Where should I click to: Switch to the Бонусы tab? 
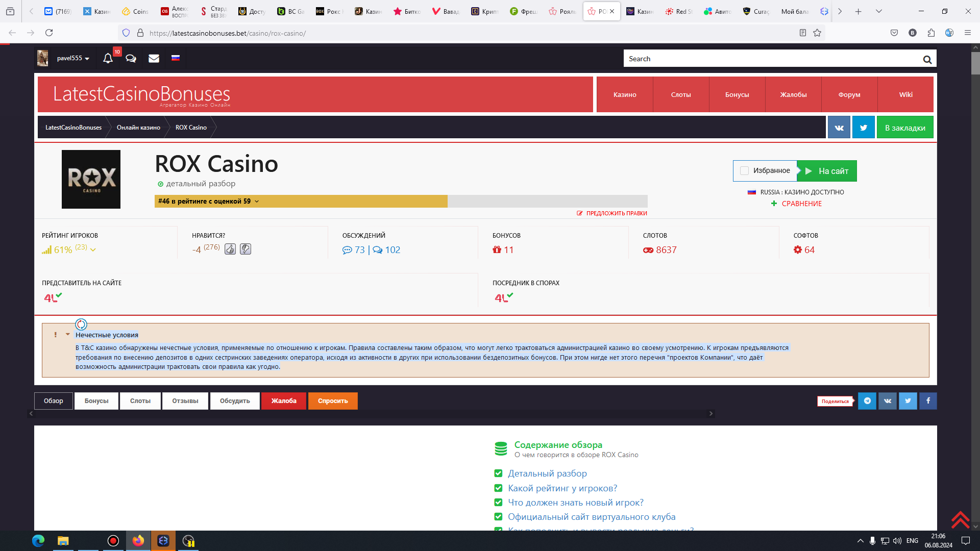point(96,401)
